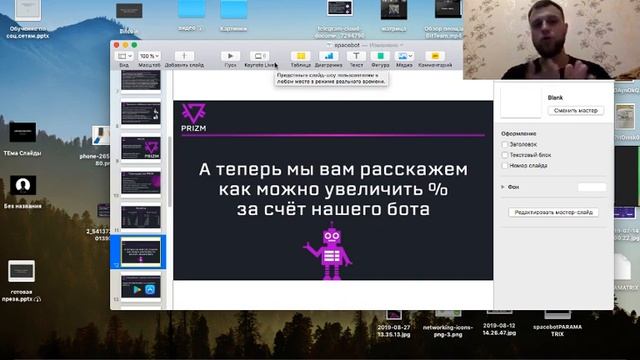Open the 'Картинки' desktop folder

[233, 16]
